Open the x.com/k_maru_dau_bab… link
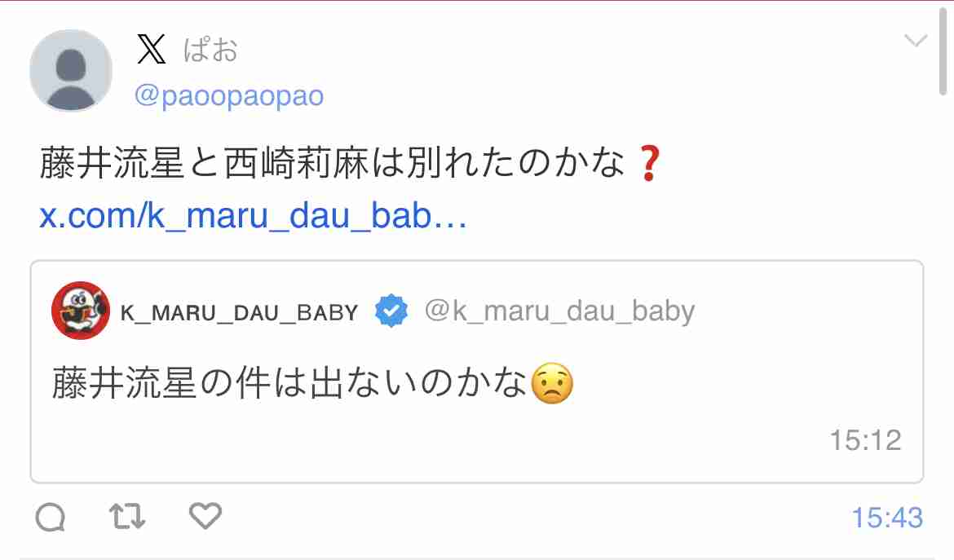 (x=253, y=215)
